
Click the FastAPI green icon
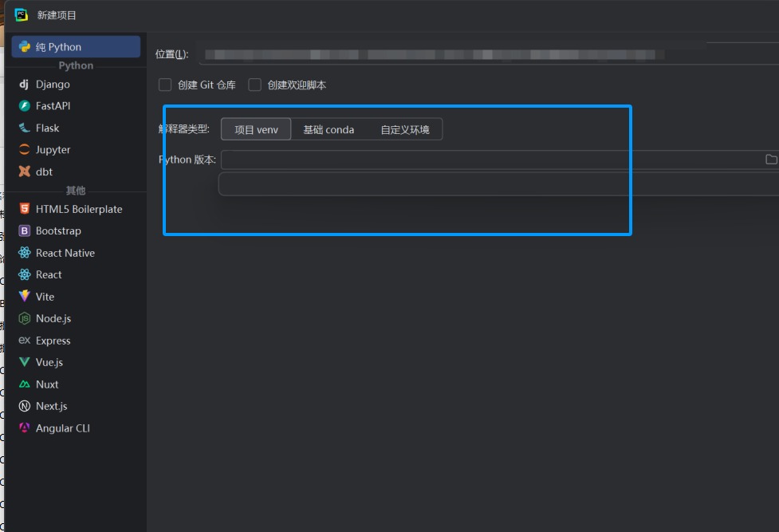[25, 106]
